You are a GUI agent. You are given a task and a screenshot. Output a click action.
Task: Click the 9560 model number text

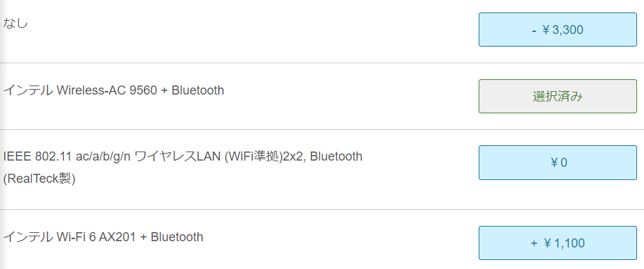coord(143,90)
